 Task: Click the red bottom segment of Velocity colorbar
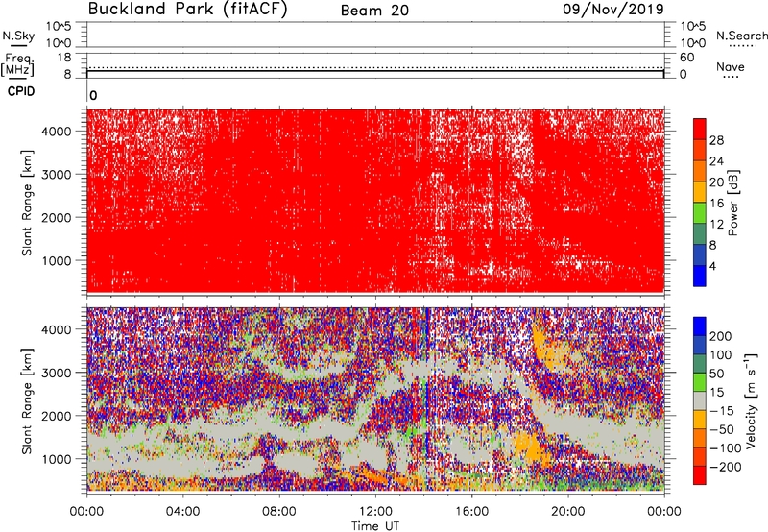tap(700, 475)
